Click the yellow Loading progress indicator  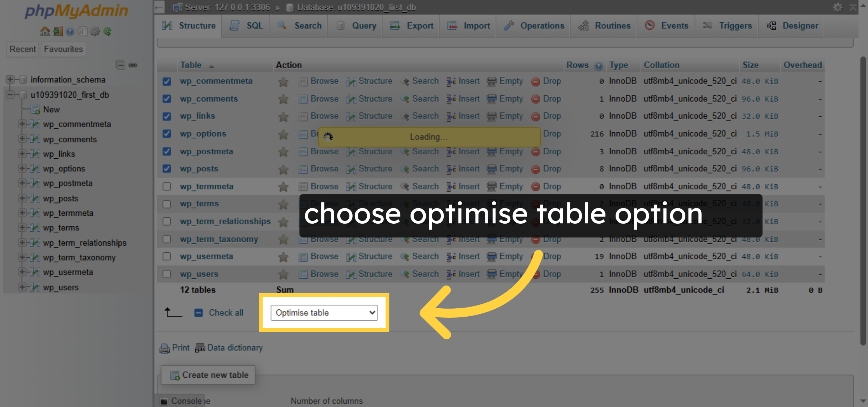coord(429,137)
